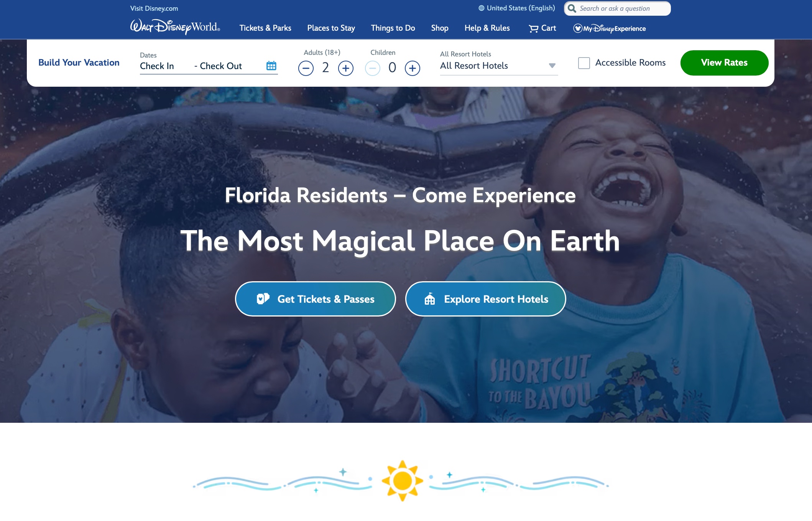Open the Tickets & Parks menu
This screenshot has width=812, height=521.
point(265,28)
